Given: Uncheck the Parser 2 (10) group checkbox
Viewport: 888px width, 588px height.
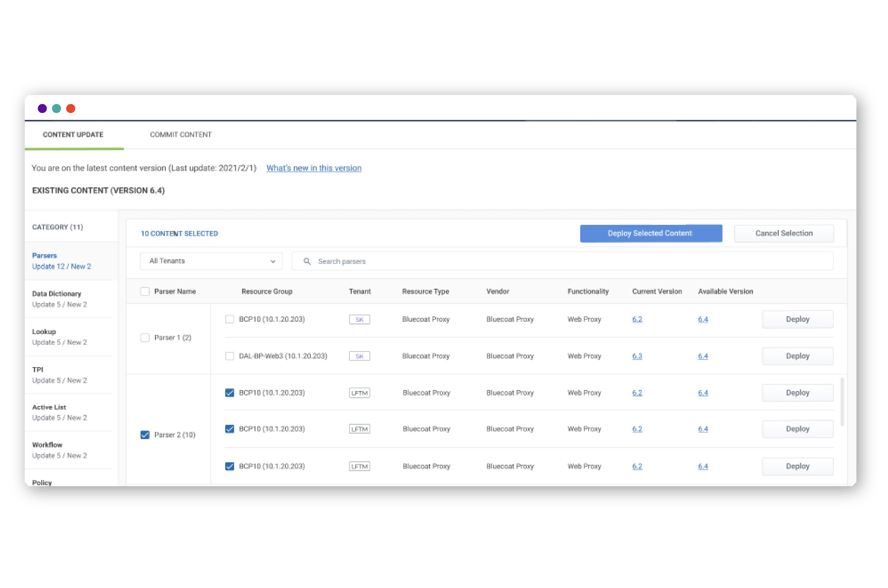Looking at the screenshot, I should pos(145,435).
